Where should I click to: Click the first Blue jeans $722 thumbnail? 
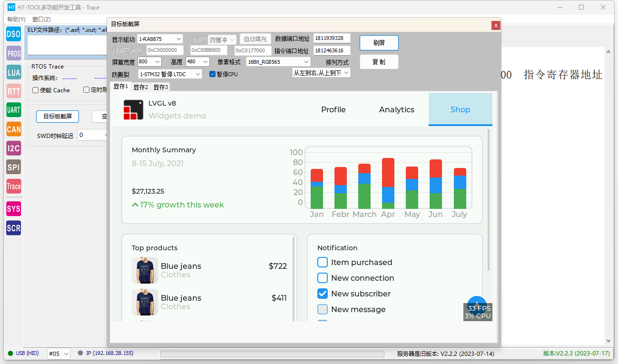coord(145,270)
